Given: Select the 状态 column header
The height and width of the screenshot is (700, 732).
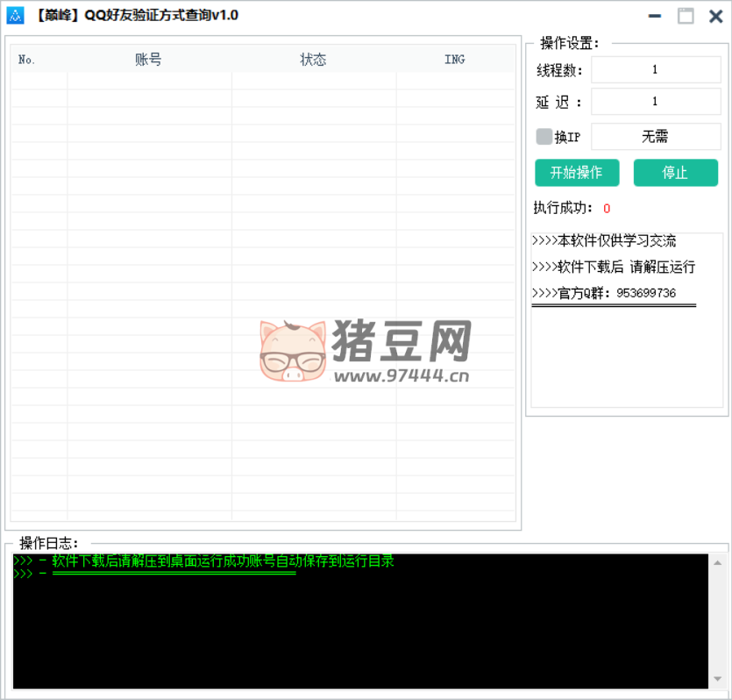Looking at the screenshot, I should pyautogui.click(x=313, y=60).
